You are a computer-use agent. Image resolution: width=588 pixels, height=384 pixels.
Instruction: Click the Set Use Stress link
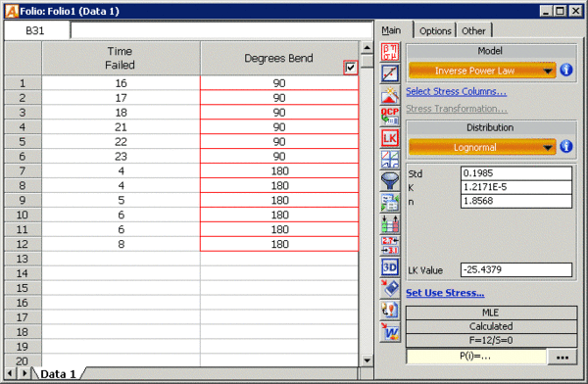tap(445, 293)
